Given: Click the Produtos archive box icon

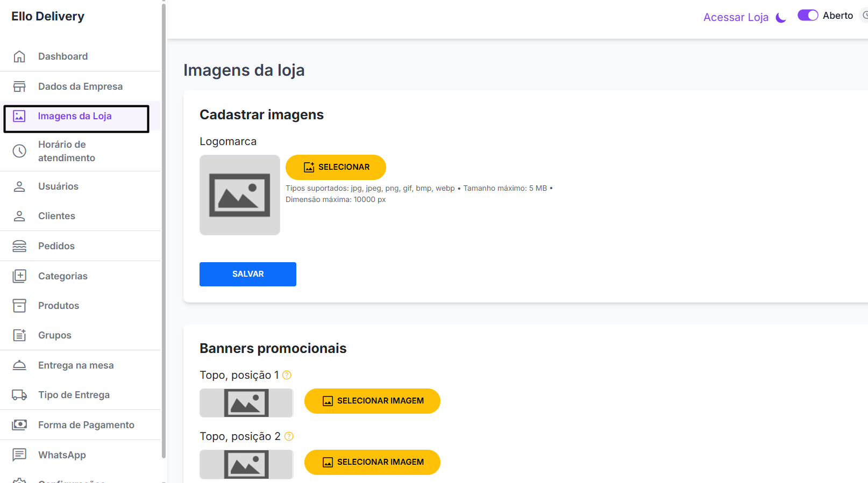Looking at the screenshot, I should (x=19, y=306).
